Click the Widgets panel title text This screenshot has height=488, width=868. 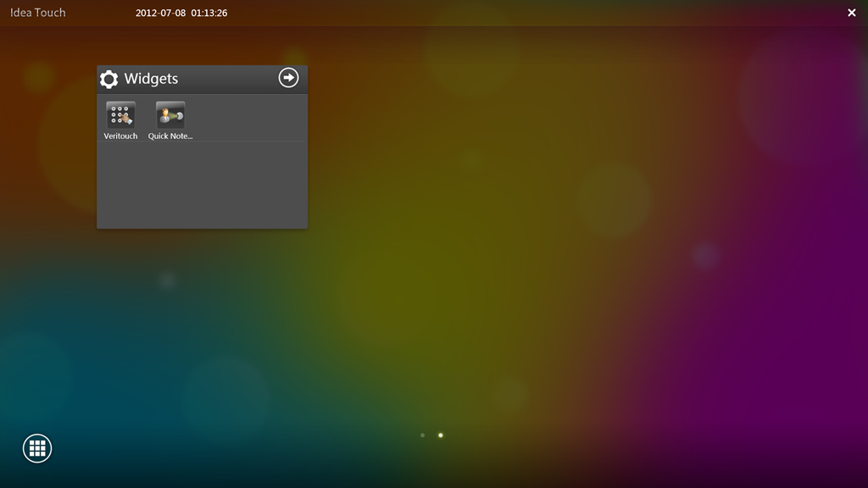coord(151,79)
